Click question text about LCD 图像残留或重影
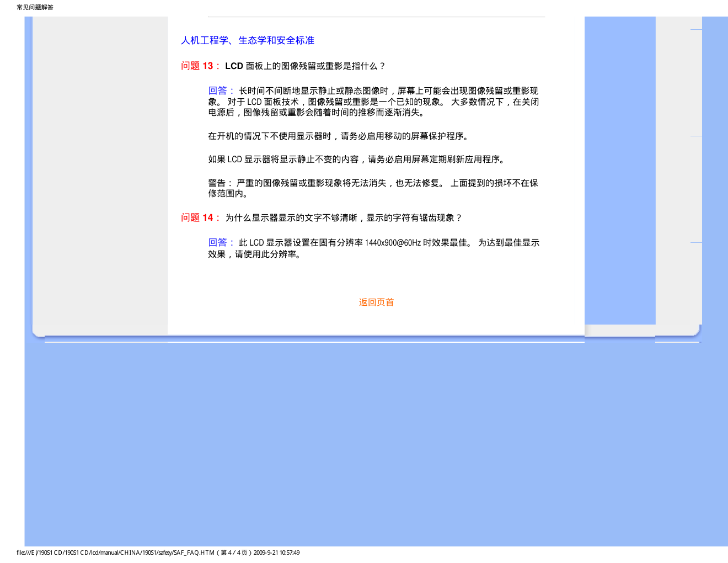The width and height of the screenshot is (728, 563). click(x=305, y=66)
